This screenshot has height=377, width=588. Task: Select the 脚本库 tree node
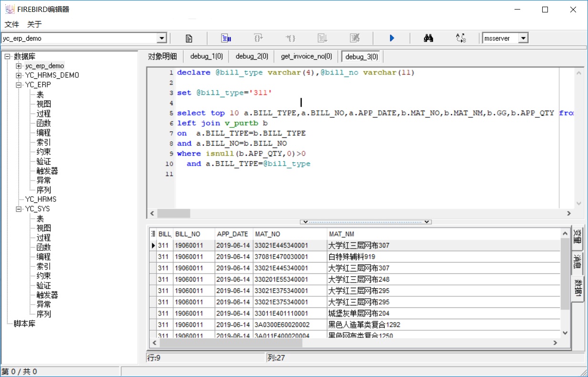pyautogui.click(x=24, y=324)
